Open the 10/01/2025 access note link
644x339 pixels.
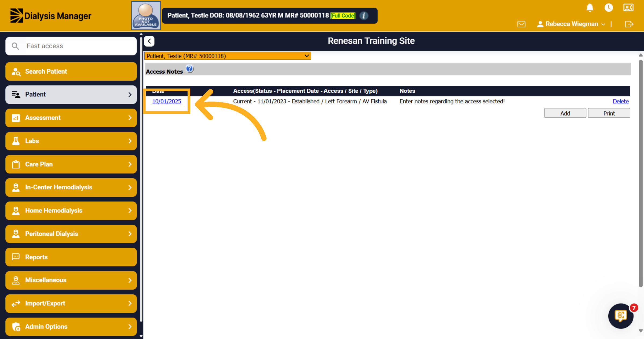coord(167,102)
